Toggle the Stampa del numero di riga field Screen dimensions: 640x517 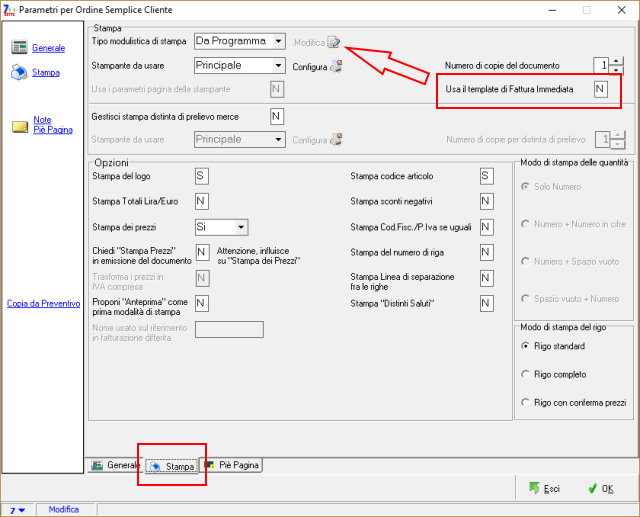(487, 252)
